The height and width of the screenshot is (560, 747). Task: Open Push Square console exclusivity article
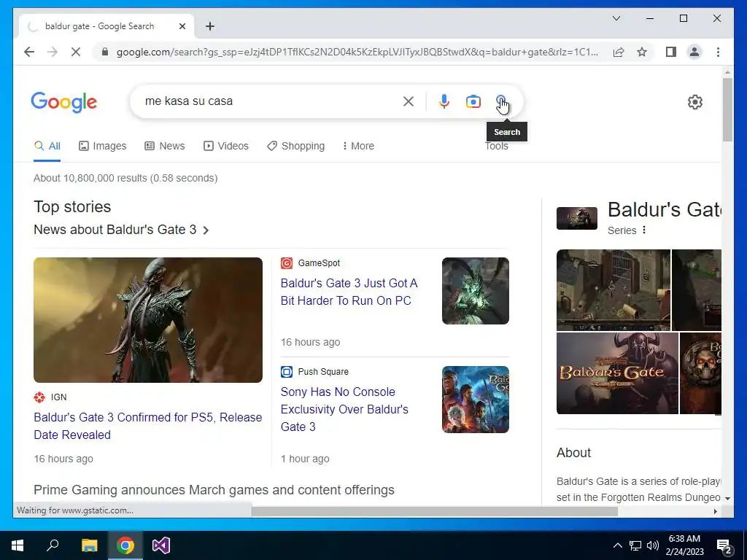tap(344, 409)
